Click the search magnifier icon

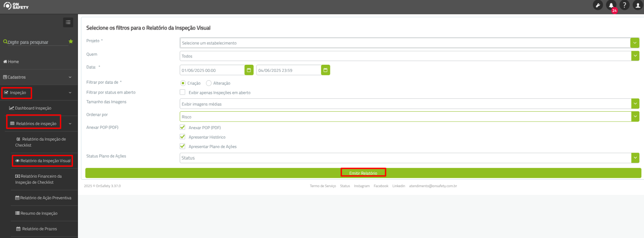click(5, 42)
